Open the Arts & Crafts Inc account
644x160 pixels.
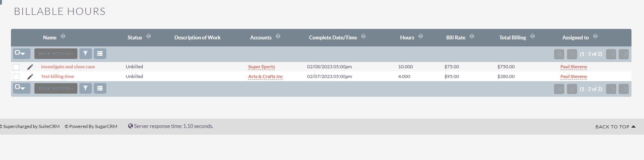click(265, 76)
